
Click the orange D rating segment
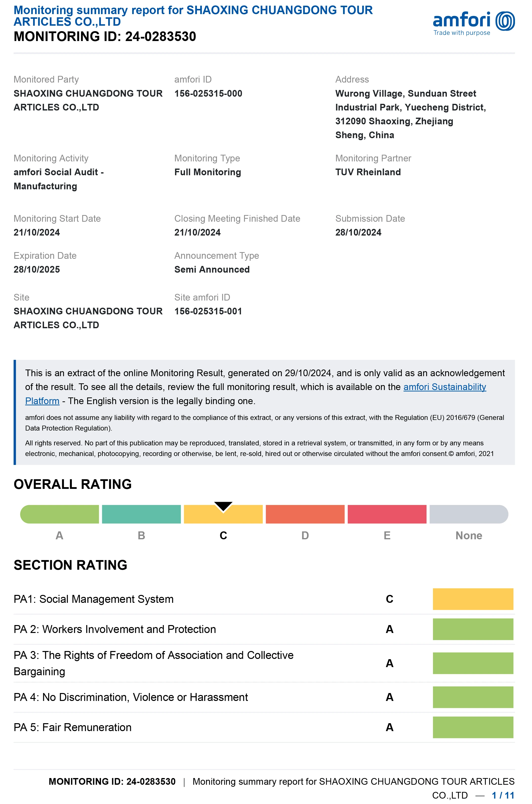[305, 514]
